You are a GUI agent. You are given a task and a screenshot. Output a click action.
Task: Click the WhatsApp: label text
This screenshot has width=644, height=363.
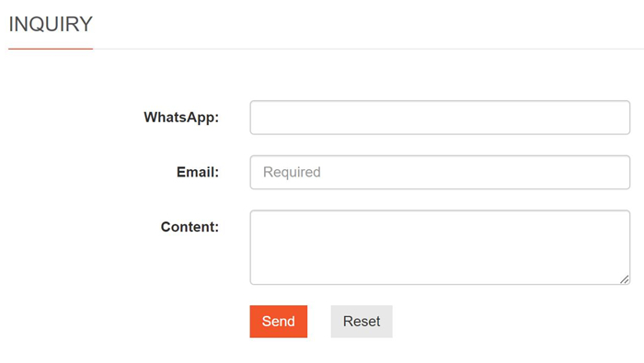pos(181,118)
